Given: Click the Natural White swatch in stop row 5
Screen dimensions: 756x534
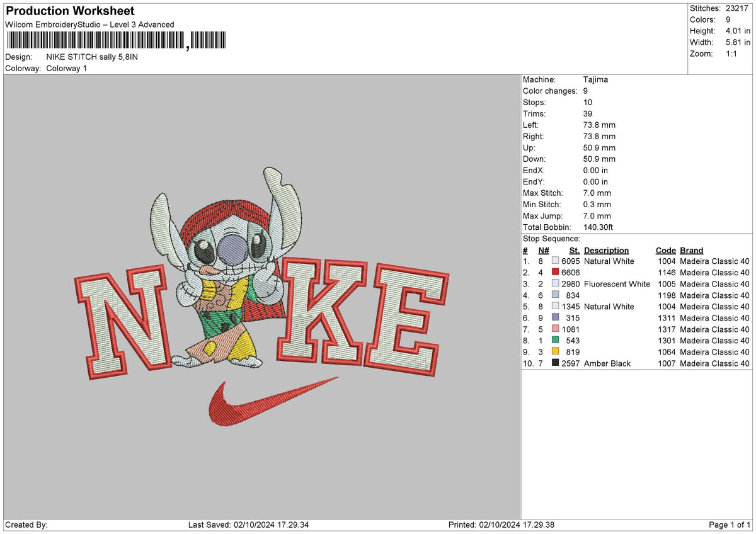Looking at the screenshot, I should tap(555, 307).
